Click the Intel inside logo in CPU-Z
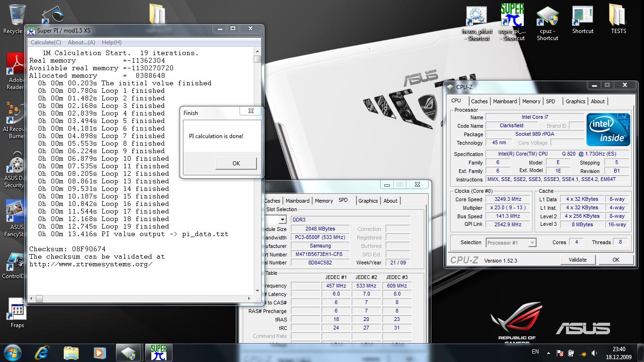644x362 pixels. (x=608, y=129)
